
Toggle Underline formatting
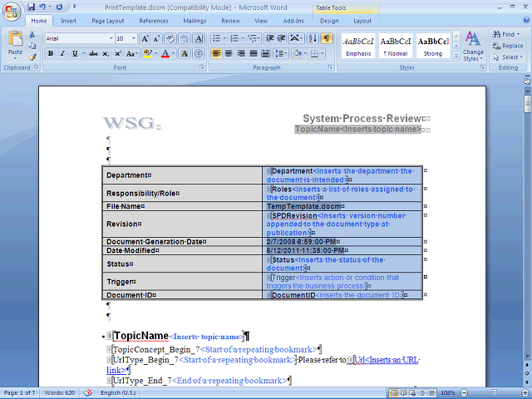(x=75, y=53)
